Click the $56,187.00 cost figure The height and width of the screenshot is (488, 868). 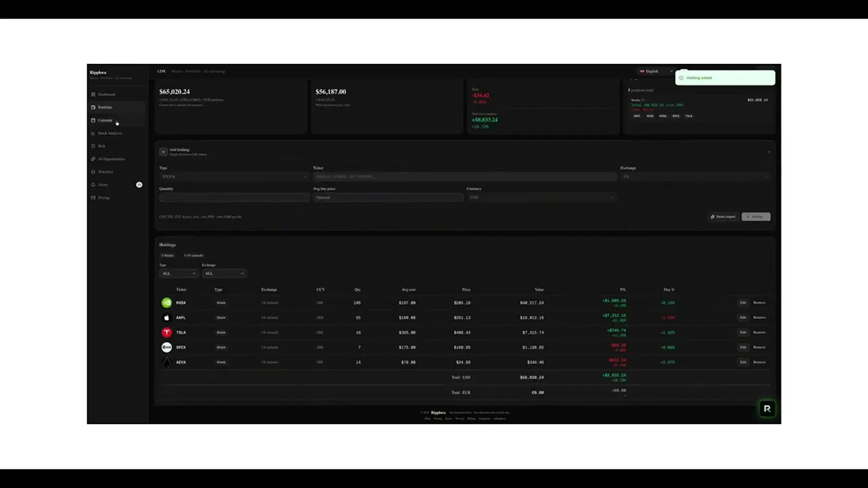[331, 92]
